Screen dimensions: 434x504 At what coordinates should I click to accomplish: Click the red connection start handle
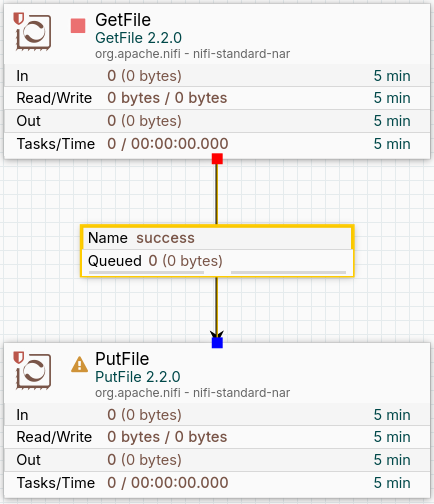217,159
